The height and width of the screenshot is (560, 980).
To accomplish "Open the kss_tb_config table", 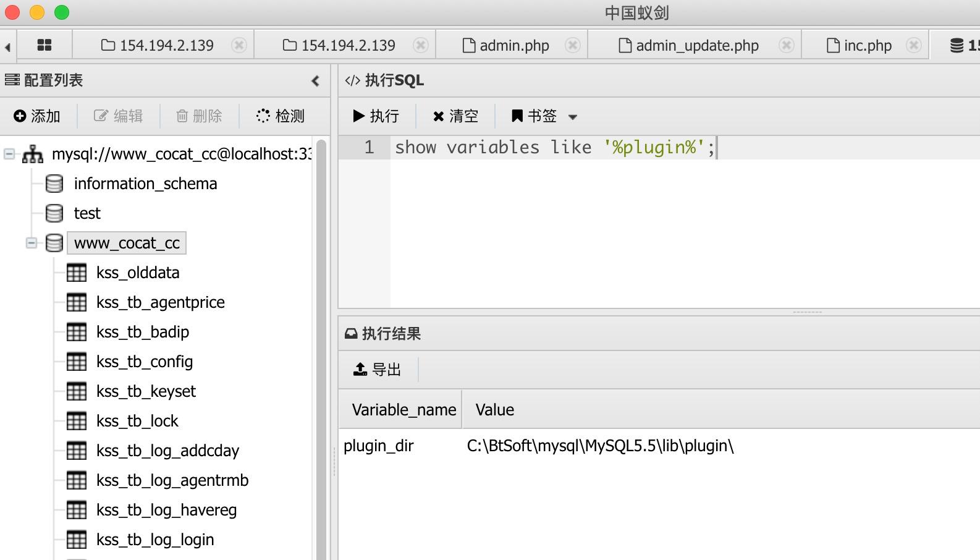I will coord(145,362).
